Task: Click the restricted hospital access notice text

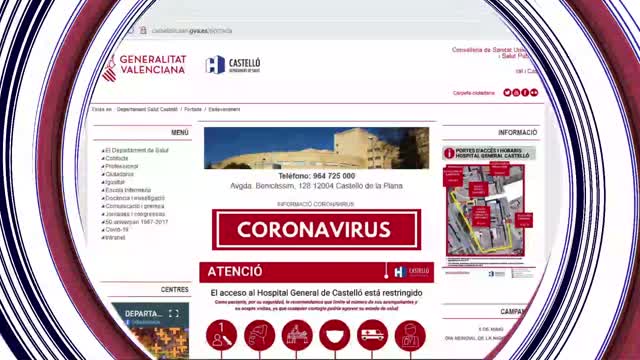Action: coord(316,293)
